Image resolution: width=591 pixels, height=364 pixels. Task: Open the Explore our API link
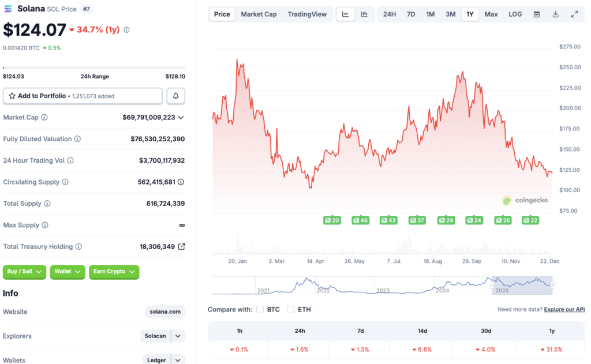click(x=564, y=309)
